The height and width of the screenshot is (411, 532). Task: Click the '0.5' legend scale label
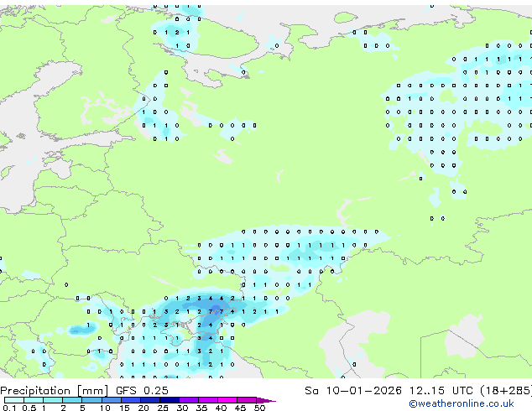point(29,408)
